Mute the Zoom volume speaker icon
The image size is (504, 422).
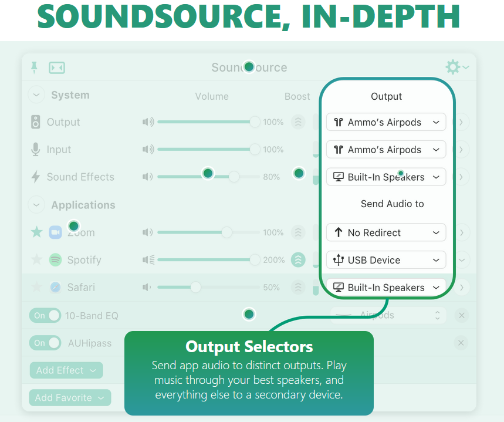[x=147, y=232]
